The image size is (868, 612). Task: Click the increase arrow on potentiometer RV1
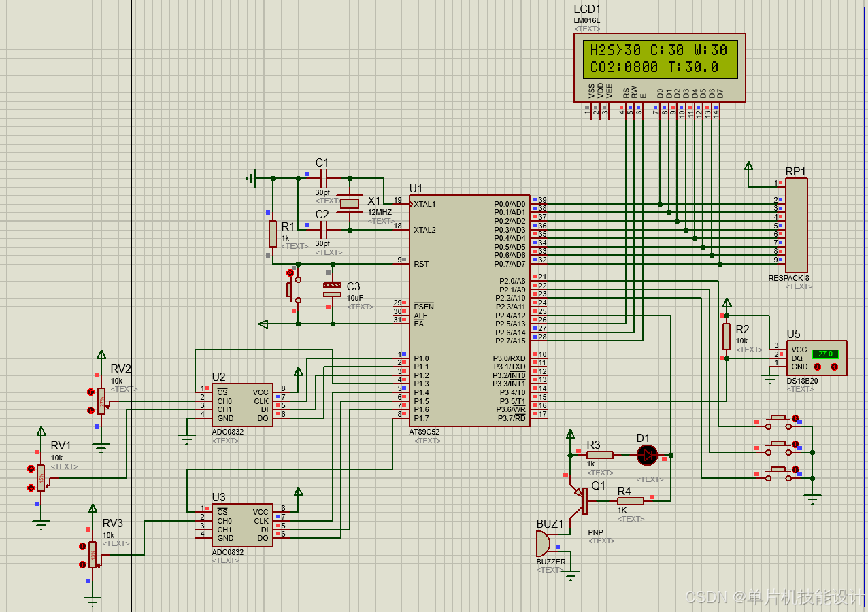(31, 469)
